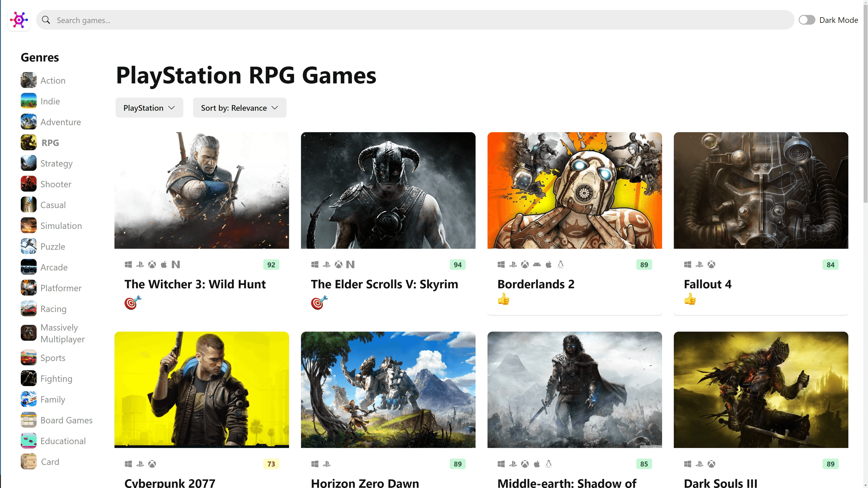Open the Fallout 4 cover image

point(761,190)
